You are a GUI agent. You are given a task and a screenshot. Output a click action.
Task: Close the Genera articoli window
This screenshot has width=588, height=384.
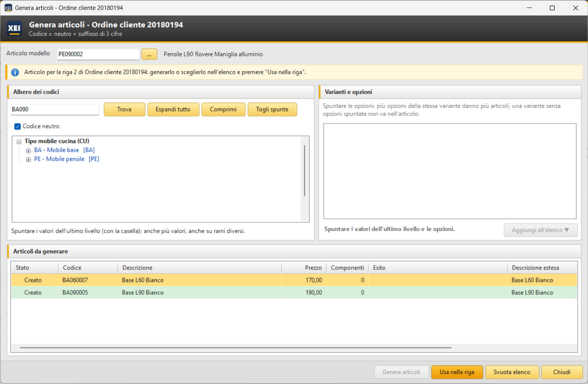pos(576,8)
